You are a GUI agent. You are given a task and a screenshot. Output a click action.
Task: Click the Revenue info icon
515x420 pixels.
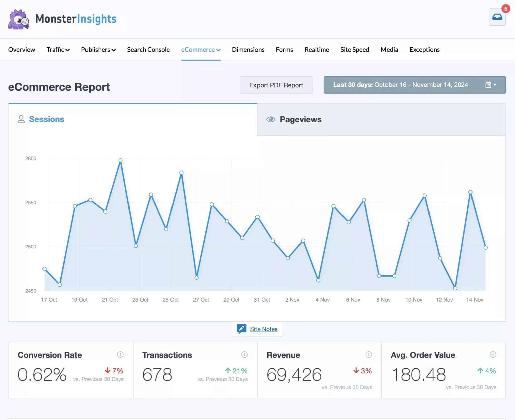pyautogui.click(x=369, y=355)
